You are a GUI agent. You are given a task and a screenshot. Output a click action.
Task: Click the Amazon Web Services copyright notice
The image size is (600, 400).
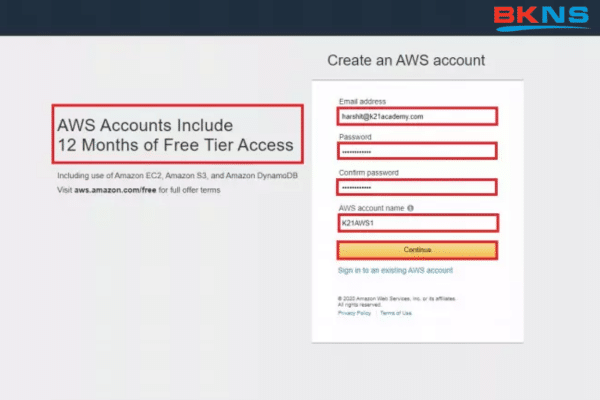396,302
